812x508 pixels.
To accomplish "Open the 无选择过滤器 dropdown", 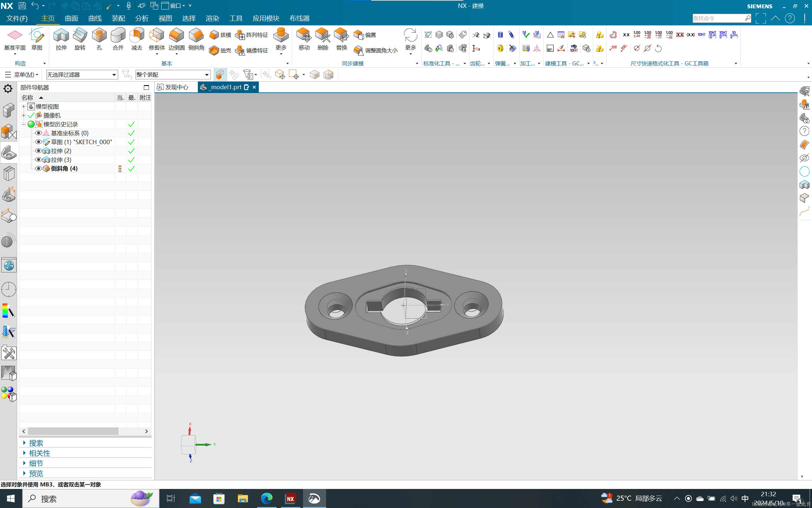I will pos(82,75).
